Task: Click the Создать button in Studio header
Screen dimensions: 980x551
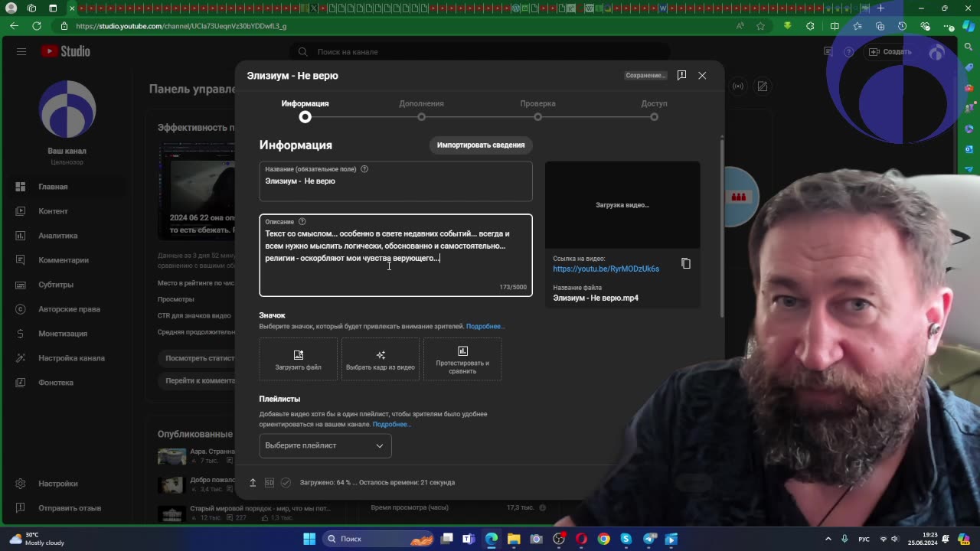Action: click(890, 51)
